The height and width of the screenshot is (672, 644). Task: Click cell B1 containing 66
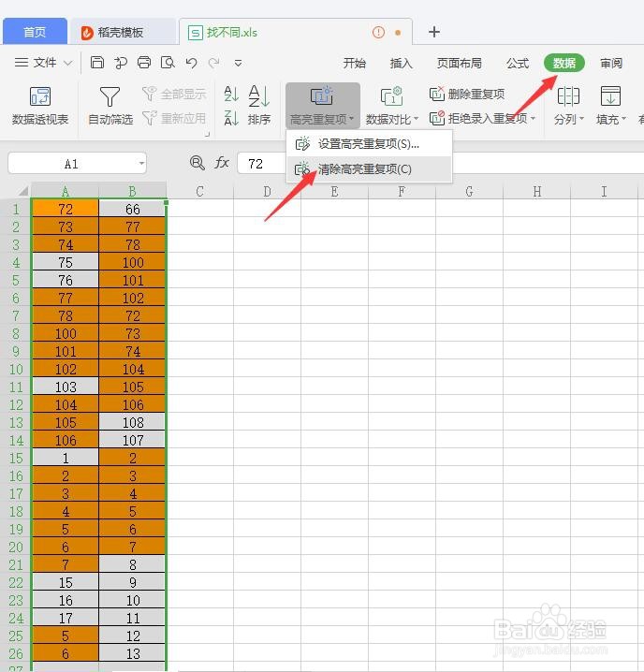pyautogui.click(x=133, y=209)
